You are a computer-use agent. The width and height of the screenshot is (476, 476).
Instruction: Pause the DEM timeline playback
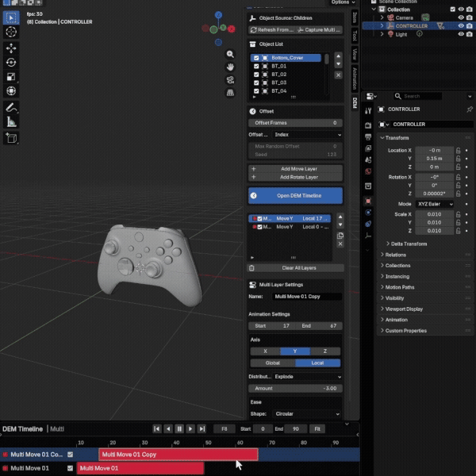179,428
